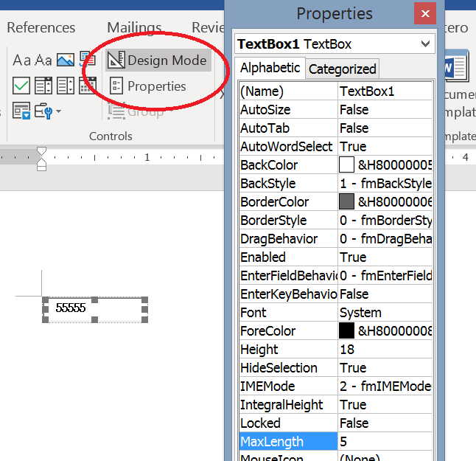Insert a Combo Box content control
This screenshot has height=461, width=476.
(43, 86)
